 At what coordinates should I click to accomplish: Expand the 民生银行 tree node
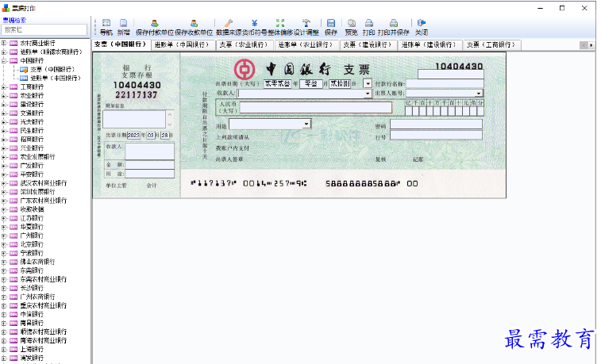4,131
